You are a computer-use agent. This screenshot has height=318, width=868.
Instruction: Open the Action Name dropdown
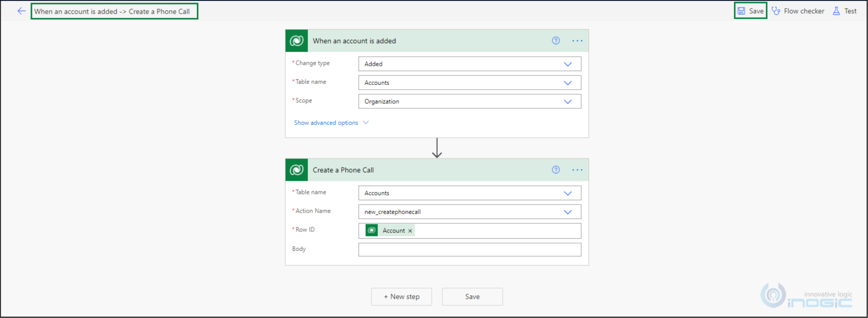470,212
